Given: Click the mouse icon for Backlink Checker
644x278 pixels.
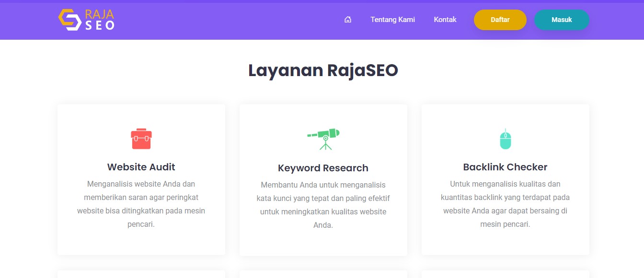Looking at the screenshot, I should pos(506,139).
